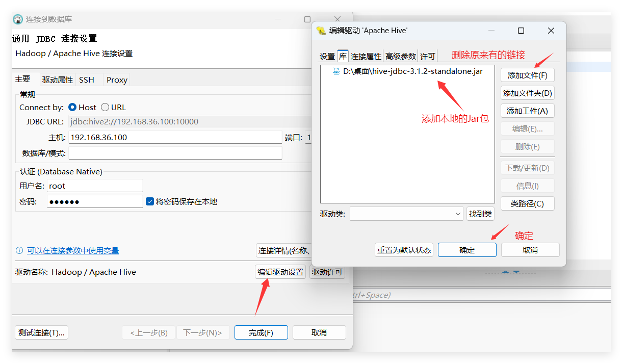Viewport: 623px width, 364px height.
Task: Click the 数据库/模式 input field
Action: pyautogui.click(x=175, y=153)
